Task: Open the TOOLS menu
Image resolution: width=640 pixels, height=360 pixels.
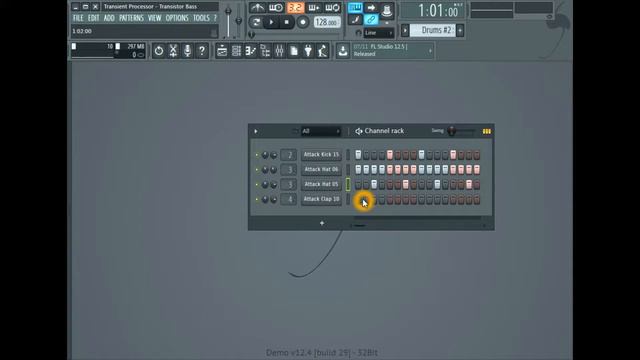Action: 201,18
